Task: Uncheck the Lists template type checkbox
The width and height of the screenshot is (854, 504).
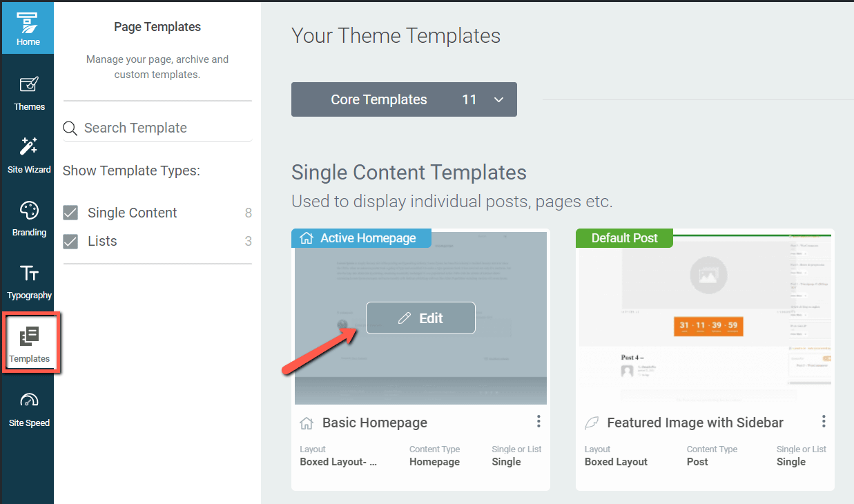Action: (x=70, y=241)
